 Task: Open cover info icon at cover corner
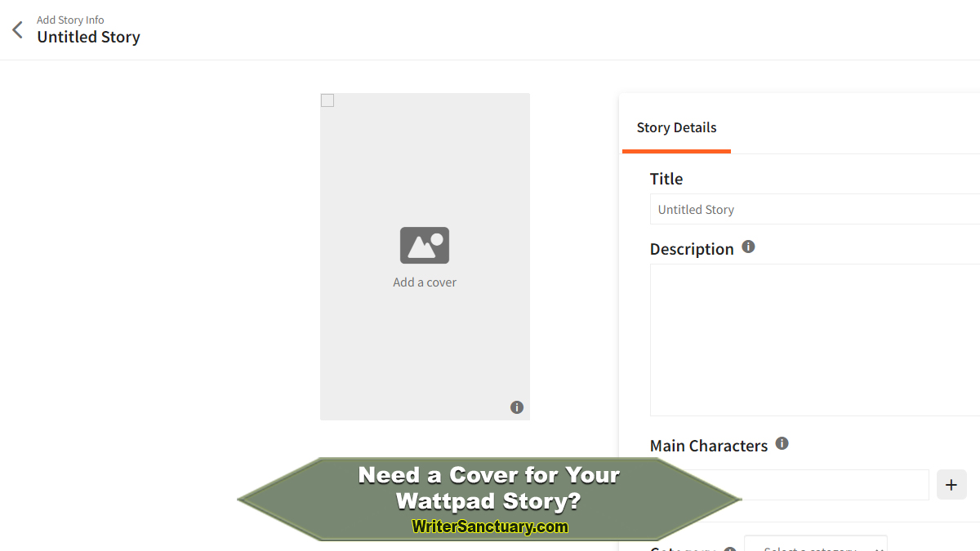click(517, 407)
